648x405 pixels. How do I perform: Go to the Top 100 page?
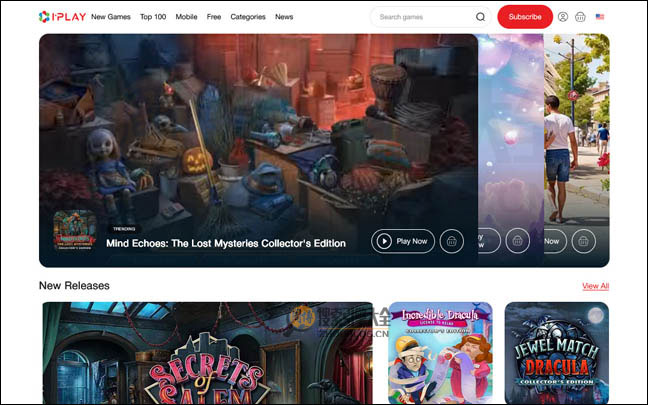[x=153, y=17]
